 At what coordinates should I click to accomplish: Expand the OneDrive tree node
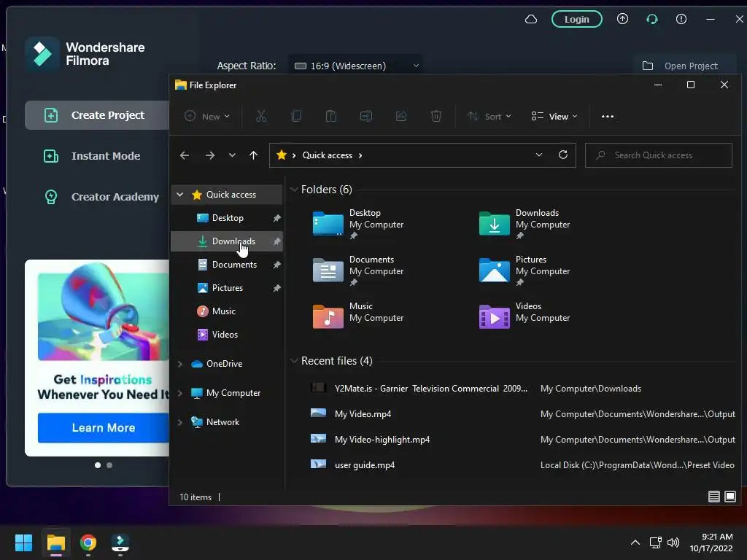[180, 364]
